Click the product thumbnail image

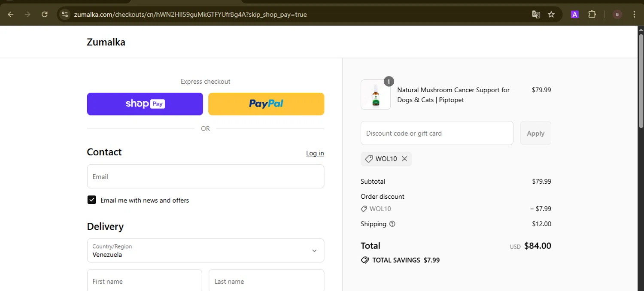(x=376, y=94)
